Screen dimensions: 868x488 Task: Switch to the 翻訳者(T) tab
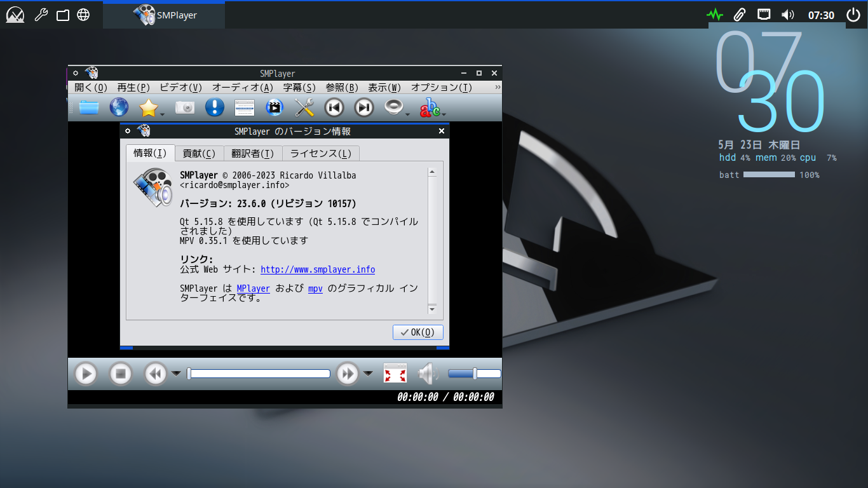[253, 153]
